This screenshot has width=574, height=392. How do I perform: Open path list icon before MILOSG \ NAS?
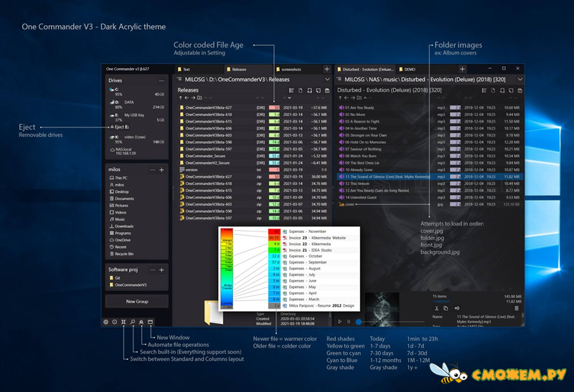click(339, 79)
